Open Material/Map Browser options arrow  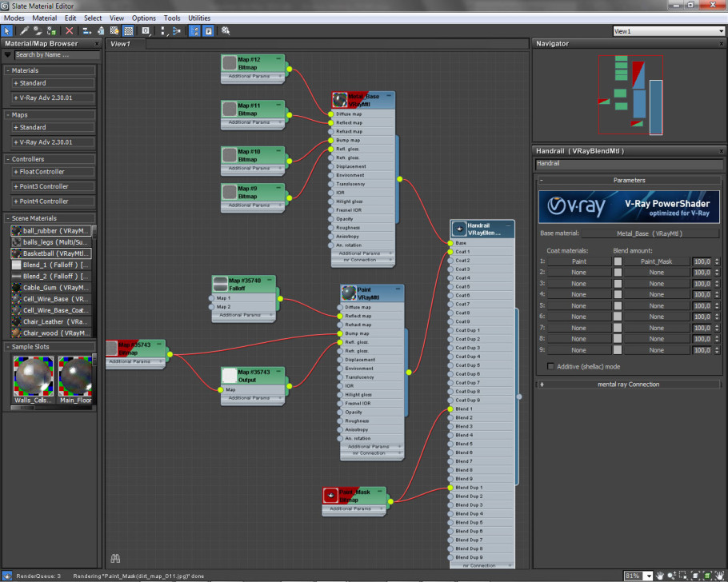coord(7,55)
